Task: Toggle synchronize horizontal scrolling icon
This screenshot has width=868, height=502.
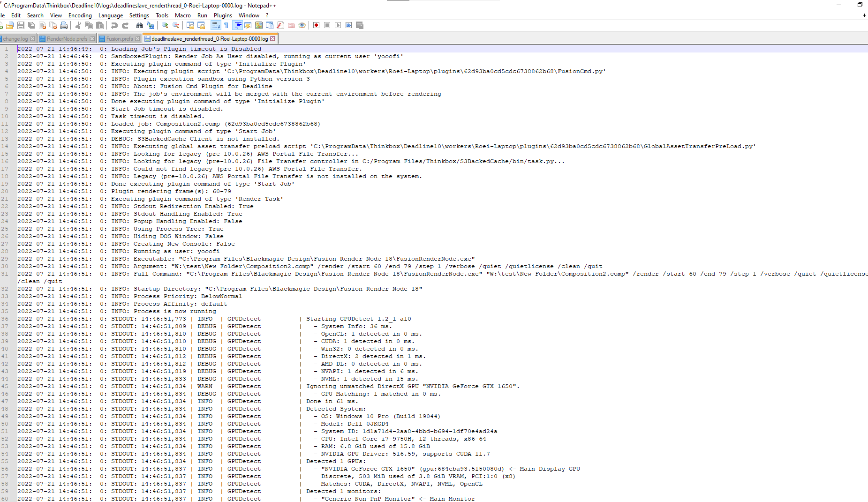Action: 201,25
